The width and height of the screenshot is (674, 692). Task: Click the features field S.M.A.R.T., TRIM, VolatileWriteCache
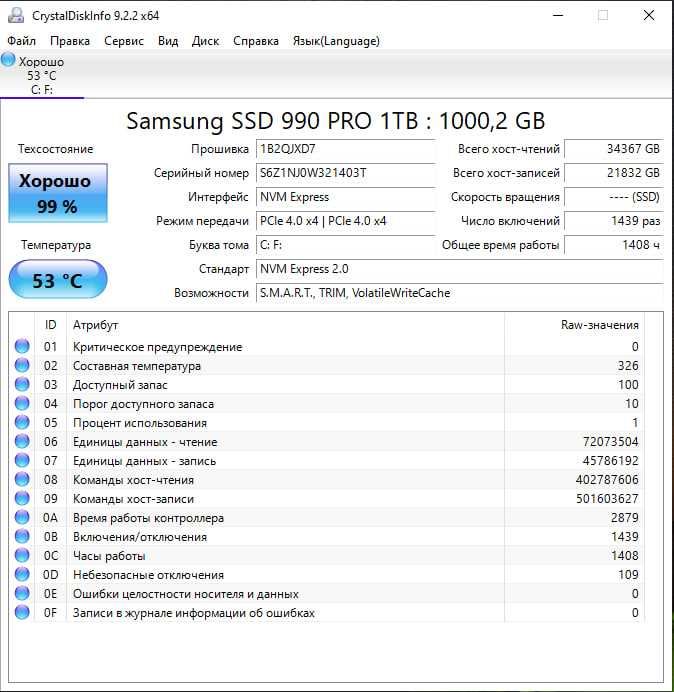(x=459, y=293)
